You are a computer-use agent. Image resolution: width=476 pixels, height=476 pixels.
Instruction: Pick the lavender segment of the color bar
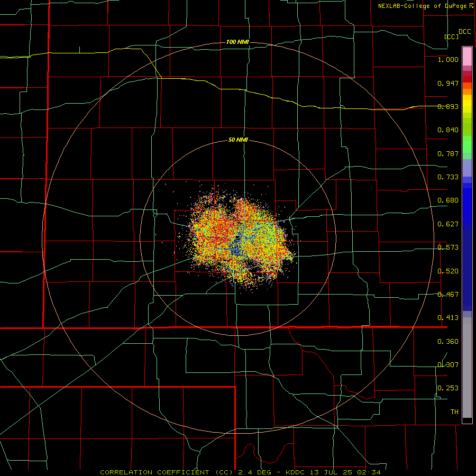467,168
